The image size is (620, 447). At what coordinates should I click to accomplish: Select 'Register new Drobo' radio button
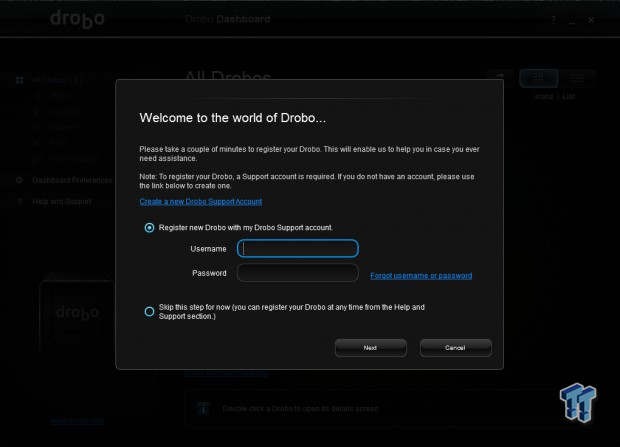point(149,228)
